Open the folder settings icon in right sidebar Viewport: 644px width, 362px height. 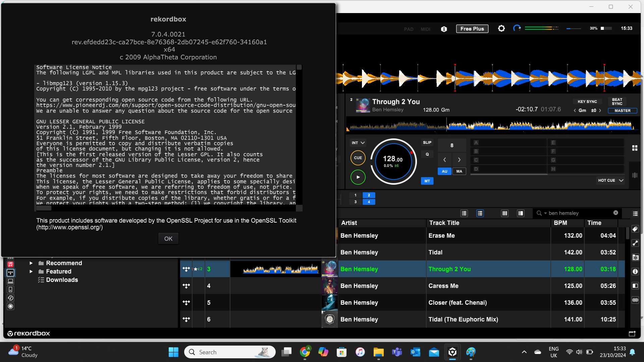click(635, 257)
